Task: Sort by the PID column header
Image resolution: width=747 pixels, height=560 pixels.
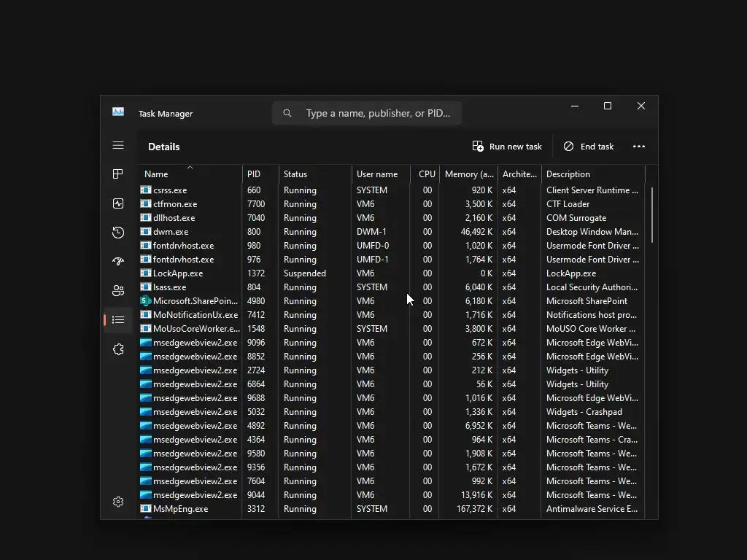Action: coord(254,174)
